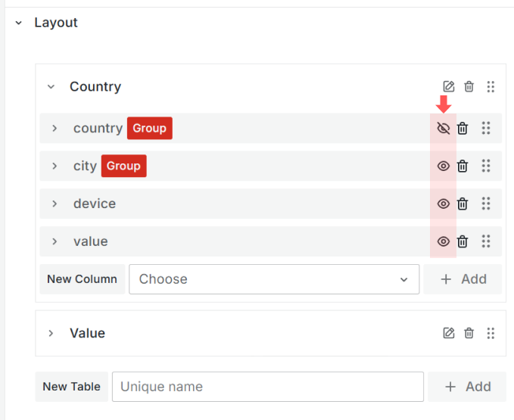Click the Unique name input field
The height and width of the screenshot is (420, 514).
(x=267, y=387)
